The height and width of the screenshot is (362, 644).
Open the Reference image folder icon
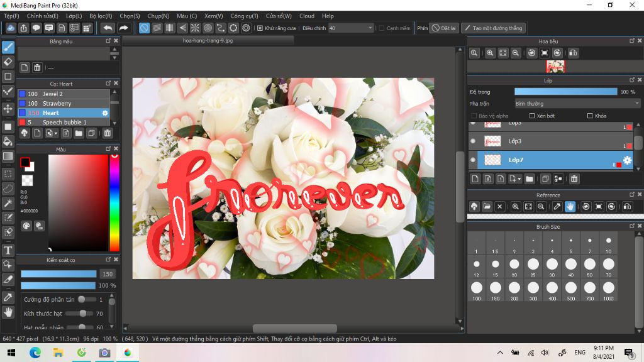point(487,206)
